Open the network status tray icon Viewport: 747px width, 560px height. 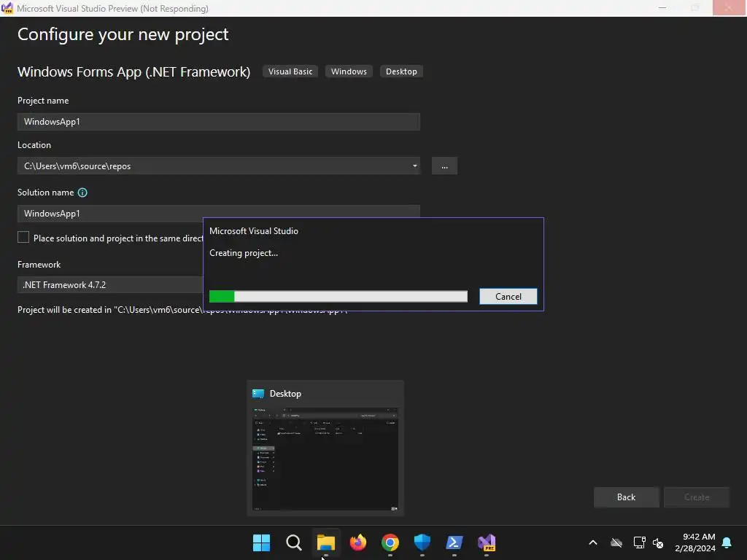point(639,542)
